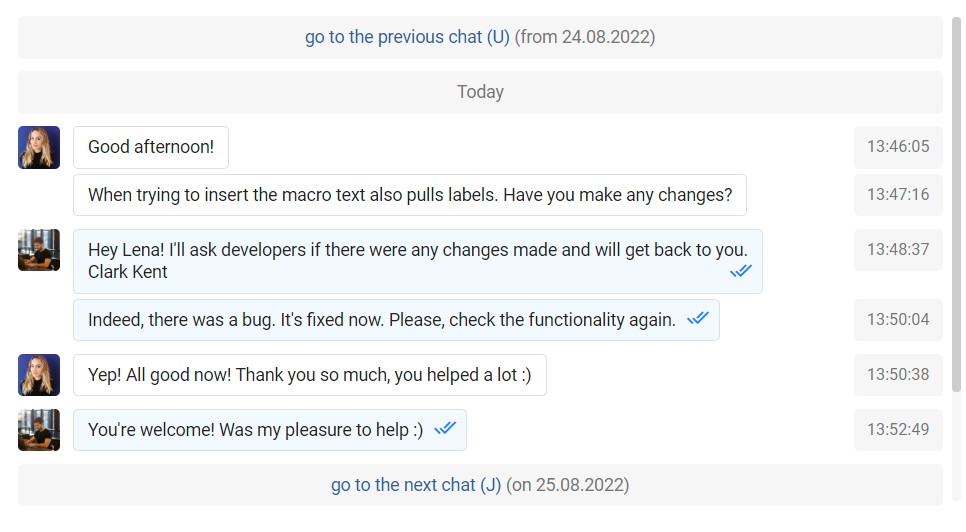Click the vertical scrollbar of the chat

955,200
